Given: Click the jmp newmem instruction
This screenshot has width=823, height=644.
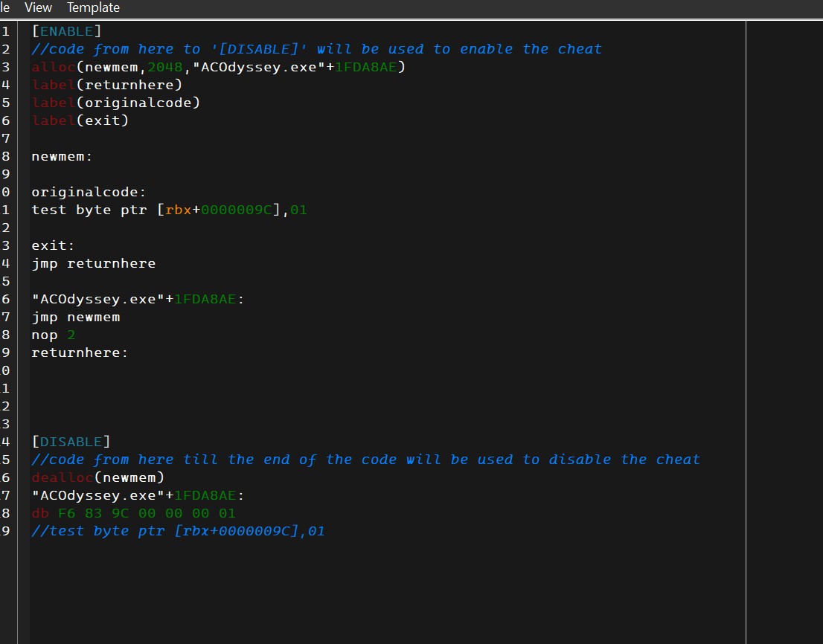Looking at the screenshot, I should [x=75, y=317].
